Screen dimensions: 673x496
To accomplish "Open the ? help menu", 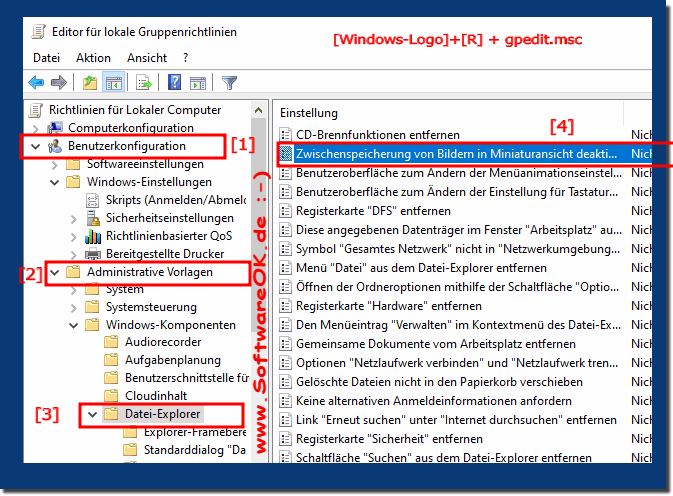I will pyautogui.click(x=185, y=58).
